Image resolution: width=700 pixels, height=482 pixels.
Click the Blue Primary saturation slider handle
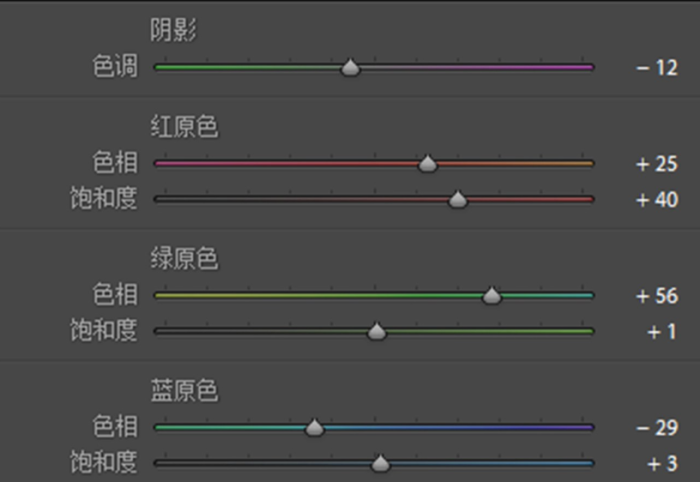(380, 464)
